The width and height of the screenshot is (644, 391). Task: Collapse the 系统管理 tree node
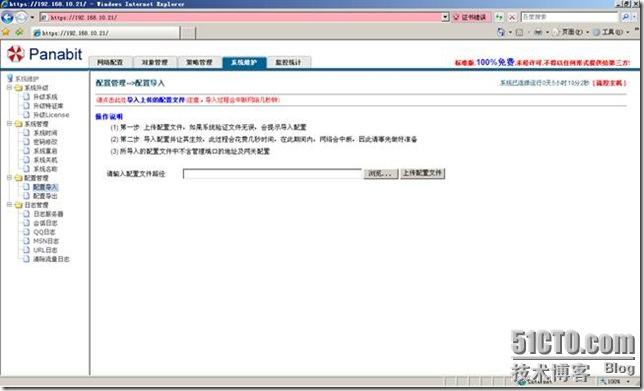9,124
